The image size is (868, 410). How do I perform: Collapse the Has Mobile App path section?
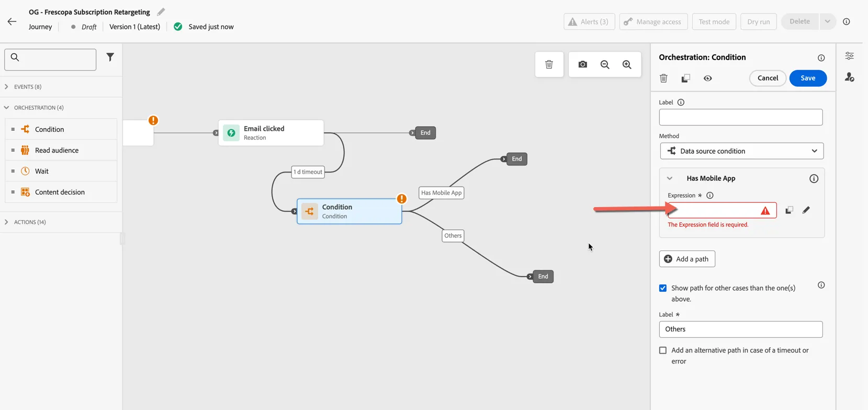(x=670, y=178)
